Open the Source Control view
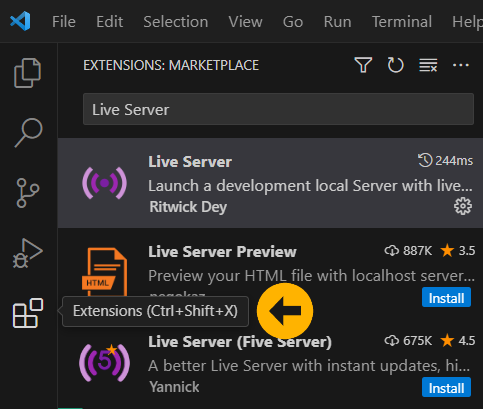 (28, 193)
